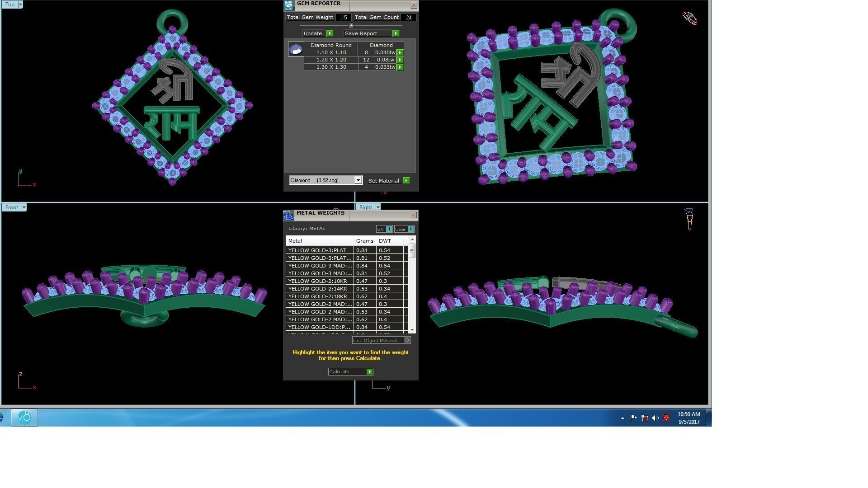868x488 pixels.
Task: Collapse the Gem Reporter header section arrow
Action: tap(351, 25)
